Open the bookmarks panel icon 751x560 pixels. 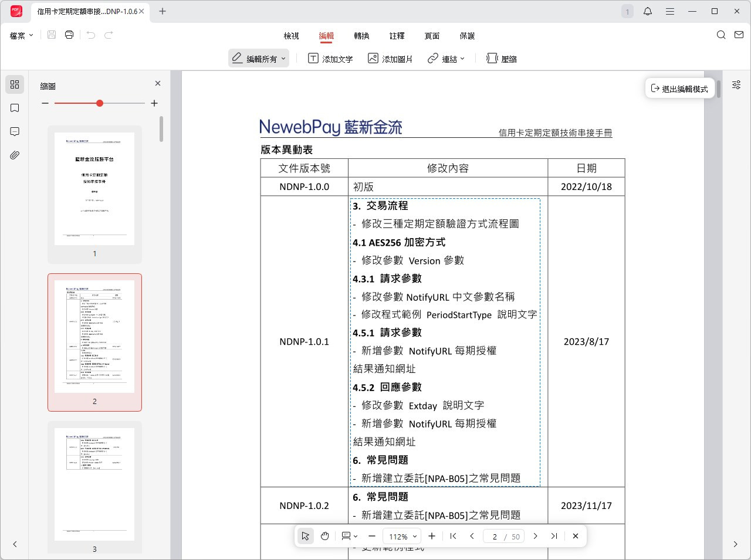tap(15, 108)
